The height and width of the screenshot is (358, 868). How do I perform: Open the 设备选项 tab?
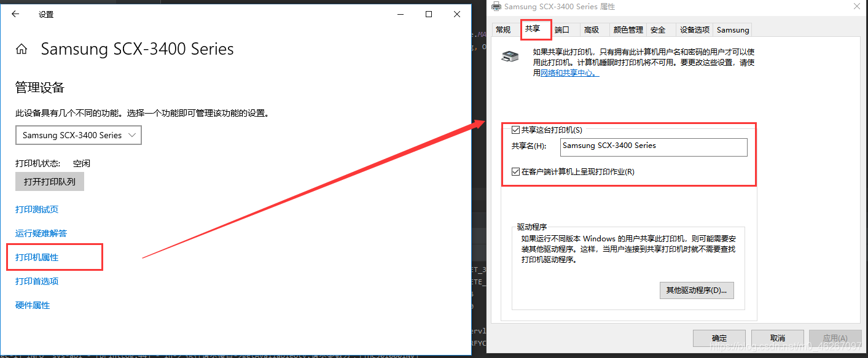click(695, 29)
